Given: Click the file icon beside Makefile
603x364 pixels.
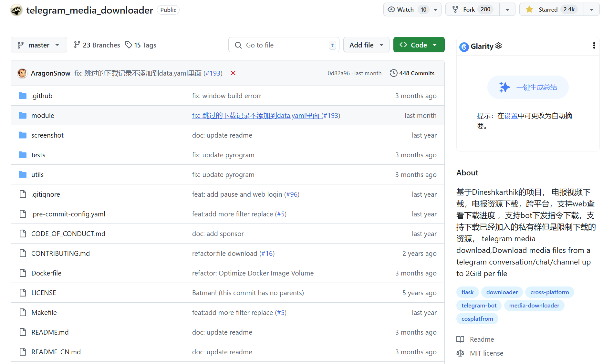Looking at the screenshot, I should coord(23,312).
